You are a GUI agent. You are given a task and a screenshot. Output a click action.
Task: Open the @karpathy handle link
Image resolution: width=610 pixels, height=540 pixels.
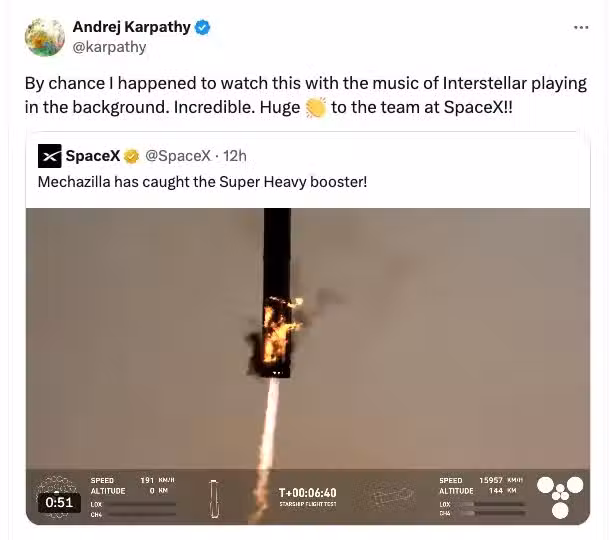click(x=109, y=47)
